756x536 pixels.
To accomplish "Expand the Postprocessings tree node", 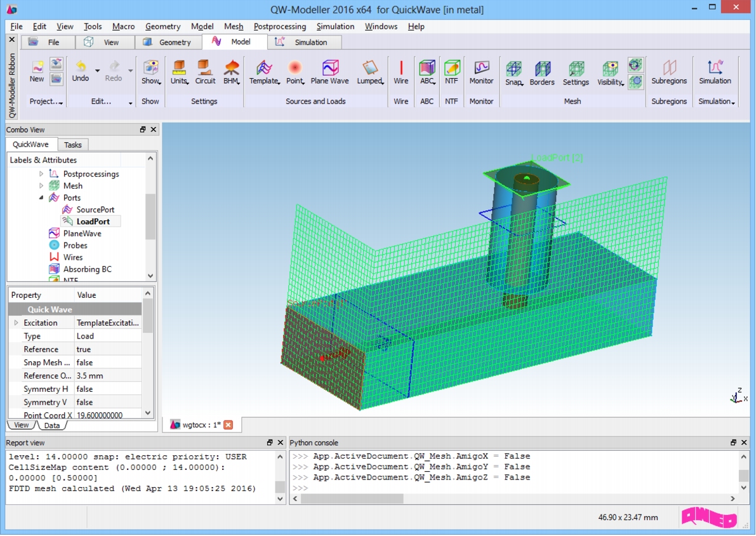I will [41, 173].
